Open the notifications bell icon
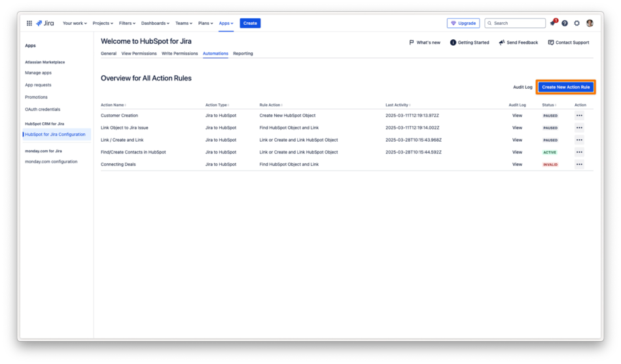The width and height of the screenshot is (621, 364). point(553,23)
